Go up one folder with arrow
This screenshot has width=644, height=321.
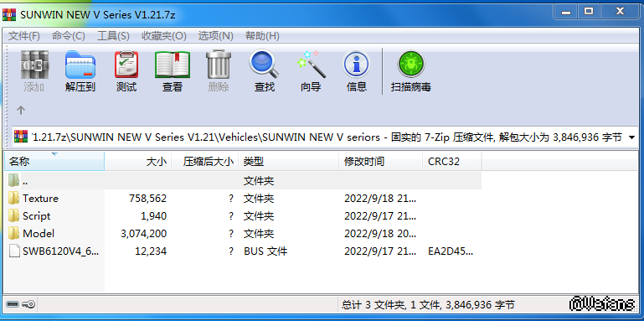pyautogui.click(x=21, y=110)
